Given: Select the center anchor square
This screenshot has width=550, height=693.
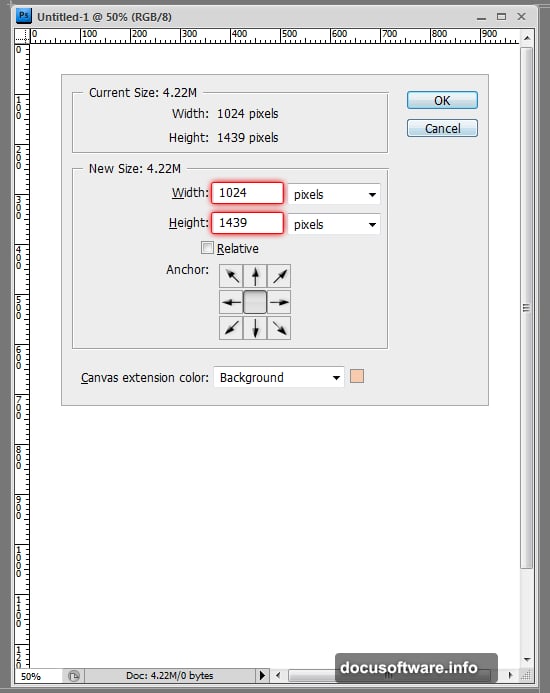Looking at the screenshot, I should [x=255, y=302].
